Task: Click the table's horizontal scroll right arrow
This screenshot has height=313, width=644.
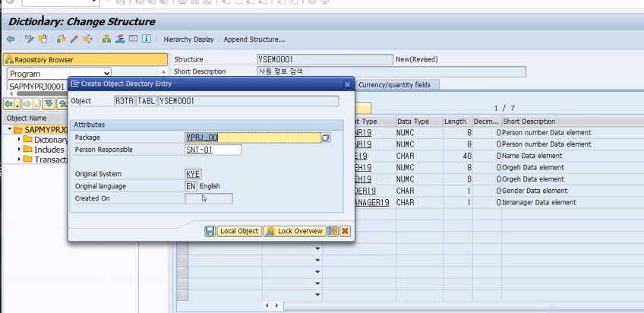Action: 276,305
